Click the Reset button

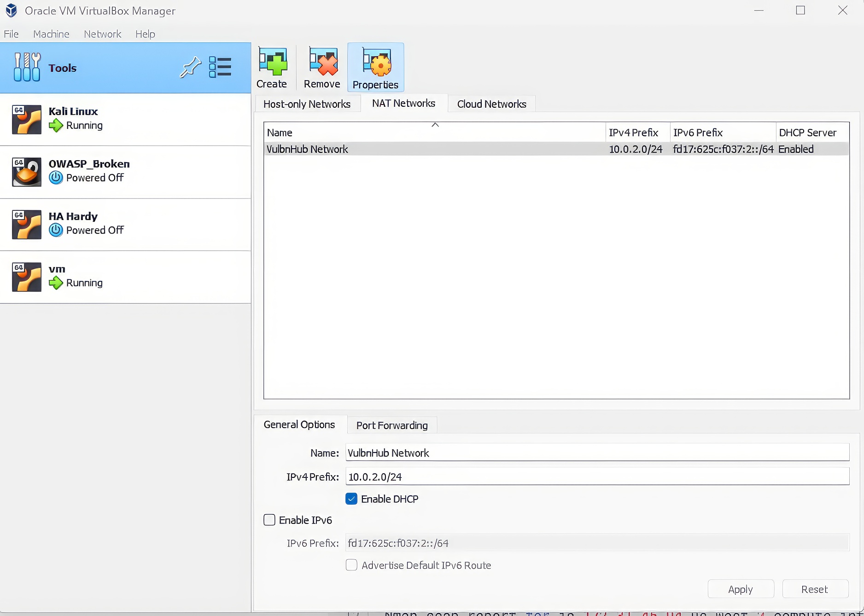coord(815,589)
